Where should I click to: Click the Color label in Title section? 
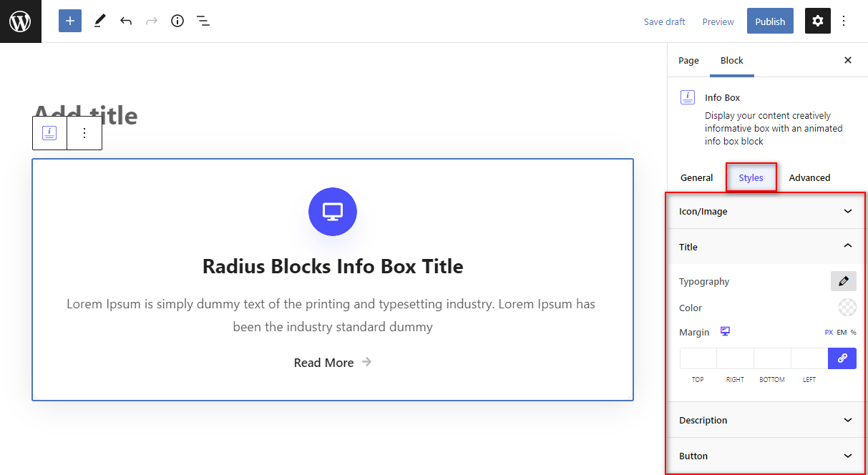click(x=691, y=308)
